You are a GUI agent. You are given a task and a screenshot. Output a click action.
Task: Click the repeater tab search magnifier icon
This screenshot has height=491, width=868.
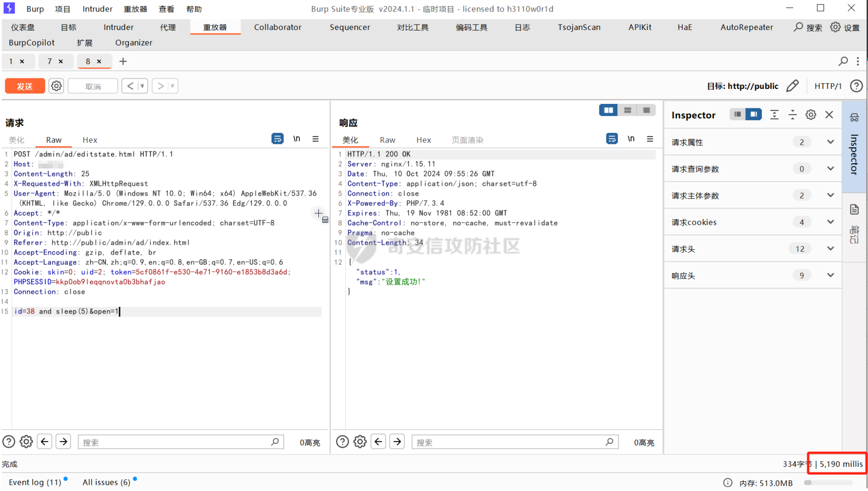(843, 62)
